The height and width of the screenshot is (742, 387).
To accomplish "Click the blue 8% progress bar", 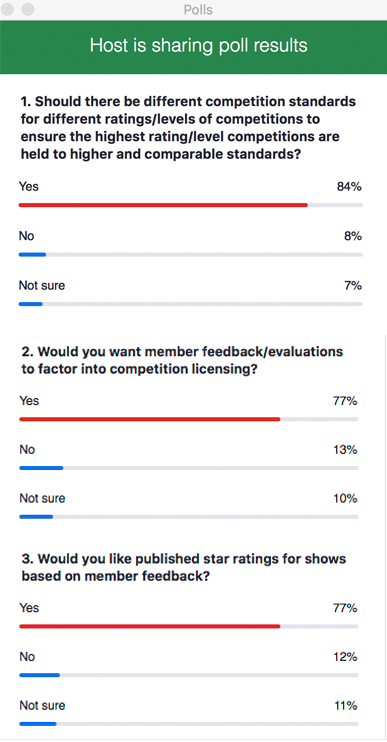I will (32, 255).
